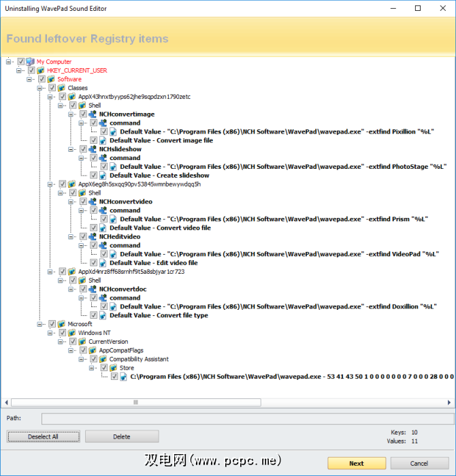Uncheck the NCHconvertimage checkbox

[83, 114]
